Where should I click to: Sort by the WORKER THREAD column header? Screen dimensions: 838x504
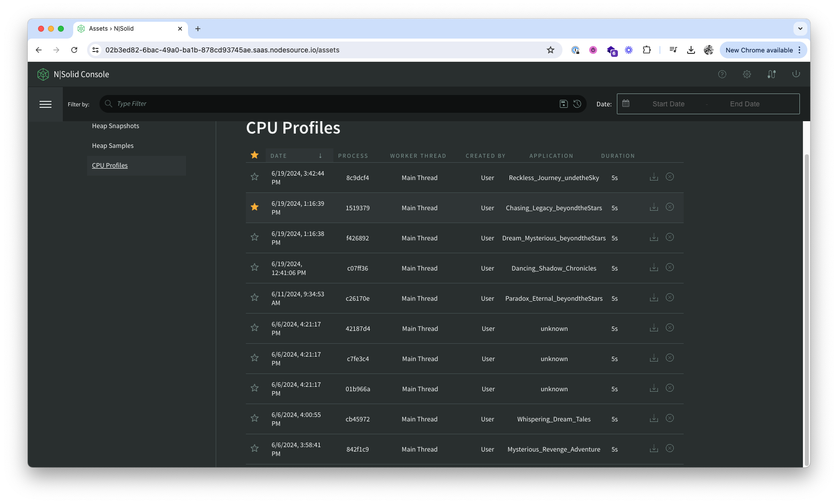coord(418,156)
